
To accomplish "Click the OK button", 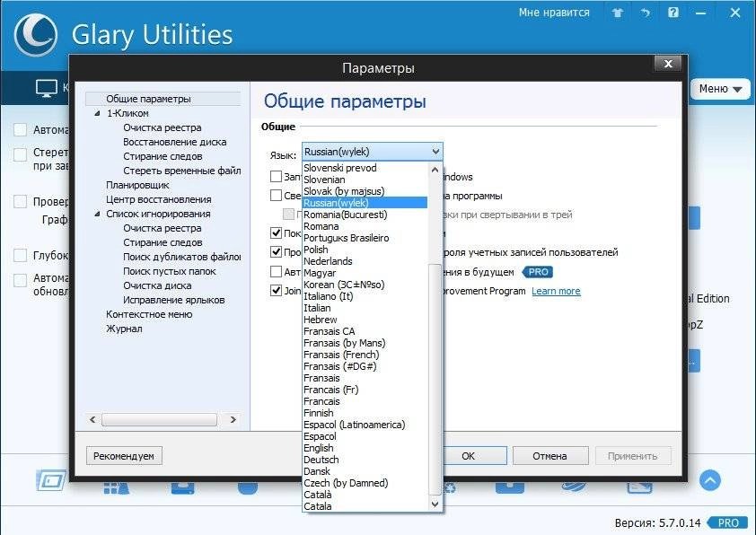I will 468,455.
